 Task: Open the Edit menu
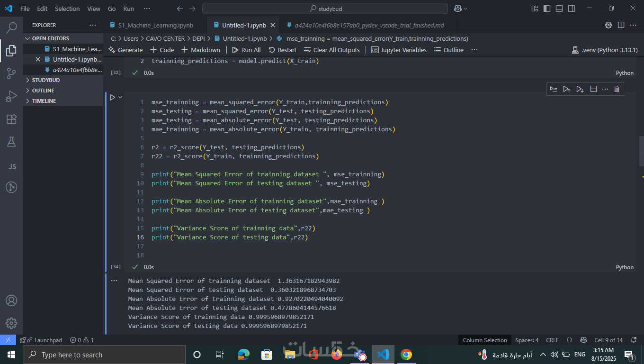[42, 9]
